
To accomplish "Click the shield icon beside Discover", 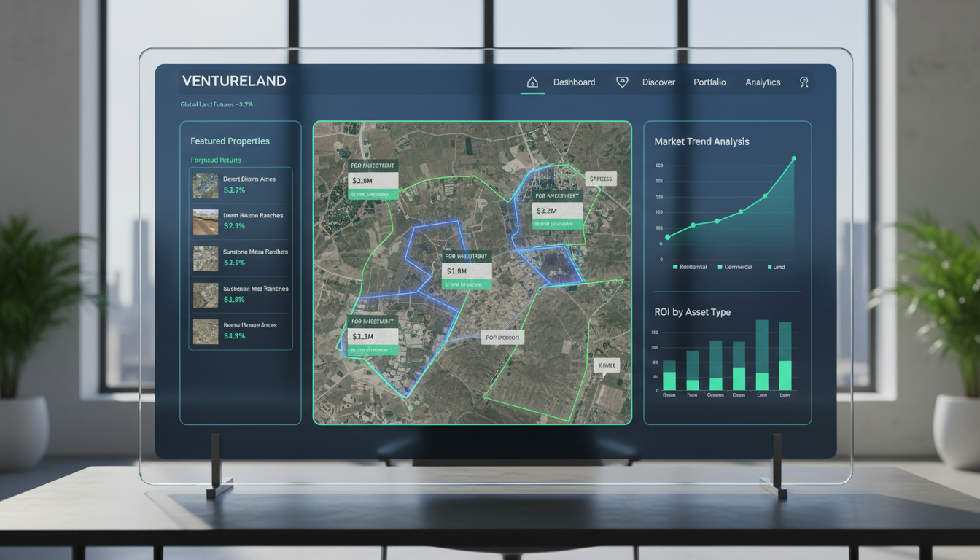I will [622, 82].
